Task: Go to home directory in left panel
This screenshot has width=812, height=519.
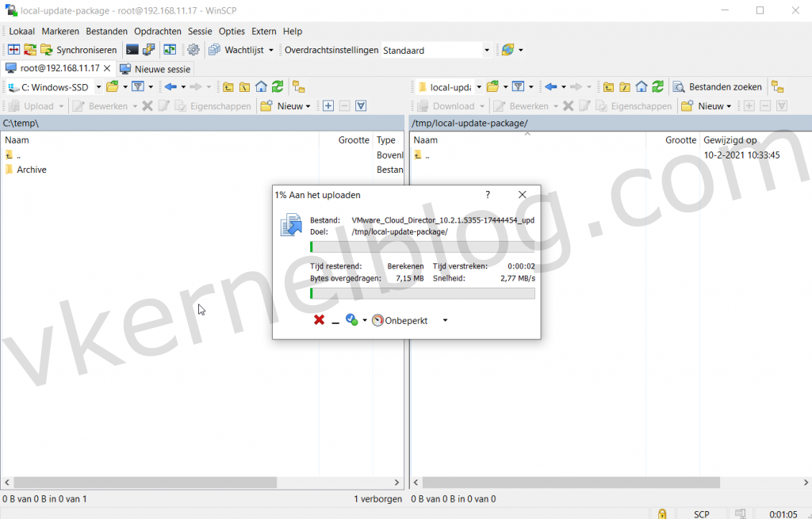Action: (x=262, y=87)
